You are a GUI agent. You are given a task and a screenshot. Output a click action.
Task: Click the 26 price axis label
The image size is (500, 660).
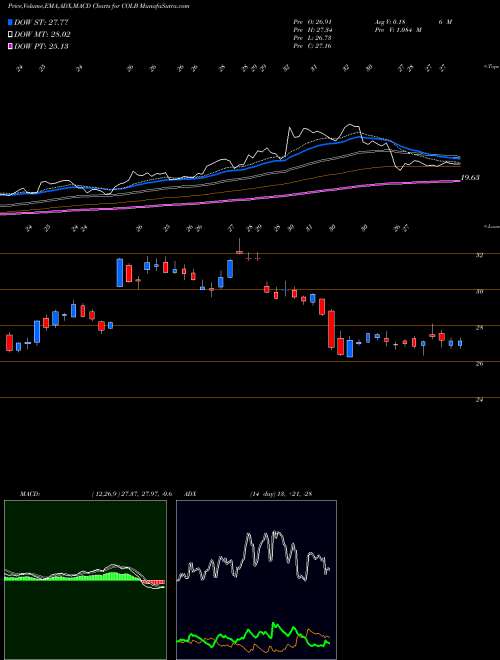coord(479,364)
